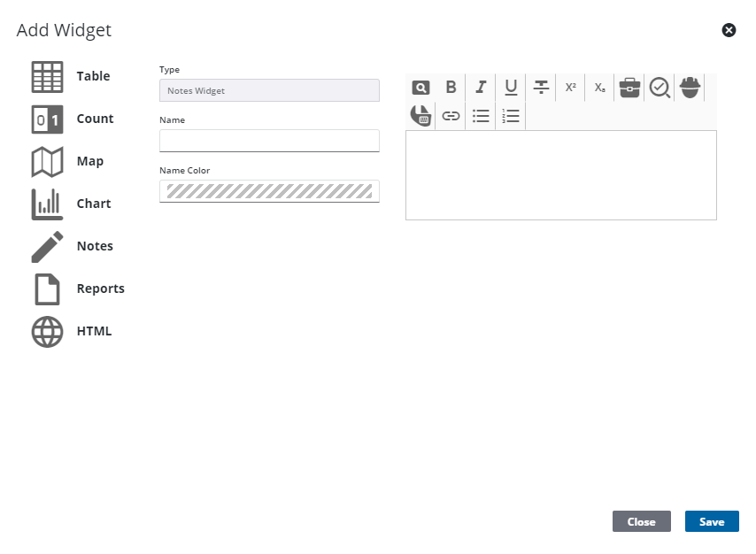Image resolution: width=756 pixels, height=554 pixels.
Task: Format text as superscript
Action: click(x=570, y=87)
